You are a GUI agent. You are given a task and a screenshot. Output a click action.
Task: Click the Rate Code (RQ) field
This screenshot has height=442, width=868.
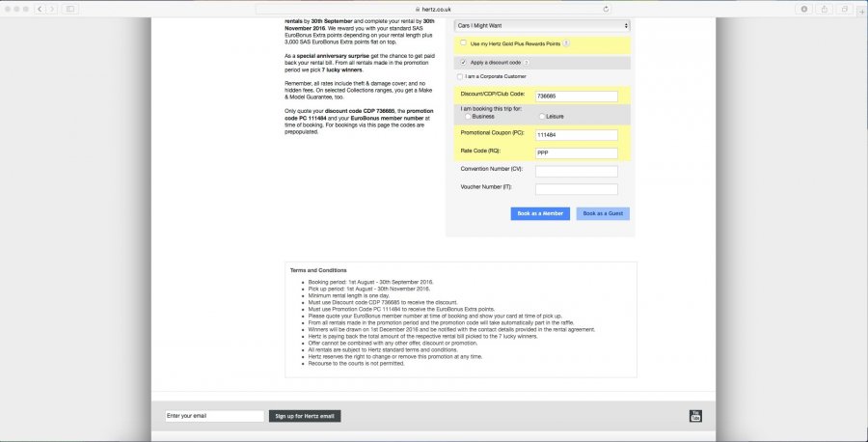click(x=577, y=153)
